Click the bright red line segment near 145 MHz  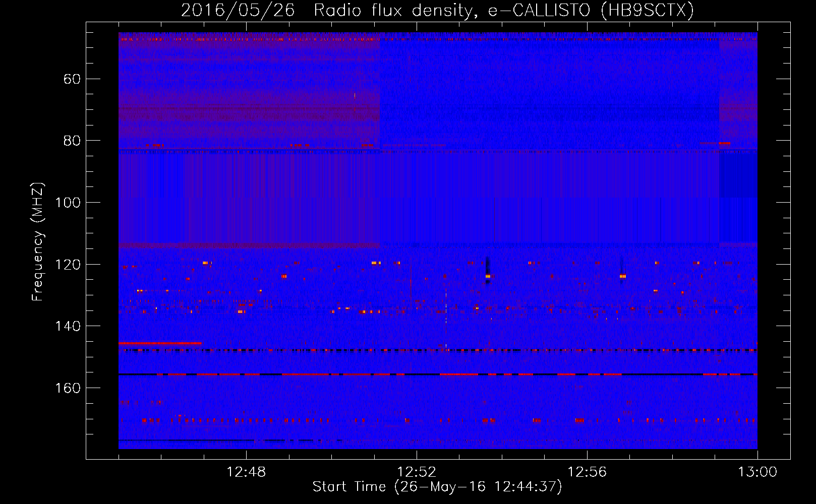[x=160, y=343]
